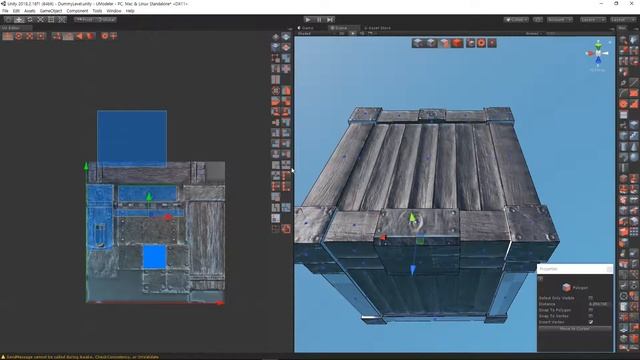Click the red square-outline UV toolbar icon
This screenshot has height=360, width=640.
[x=40, y=36]
